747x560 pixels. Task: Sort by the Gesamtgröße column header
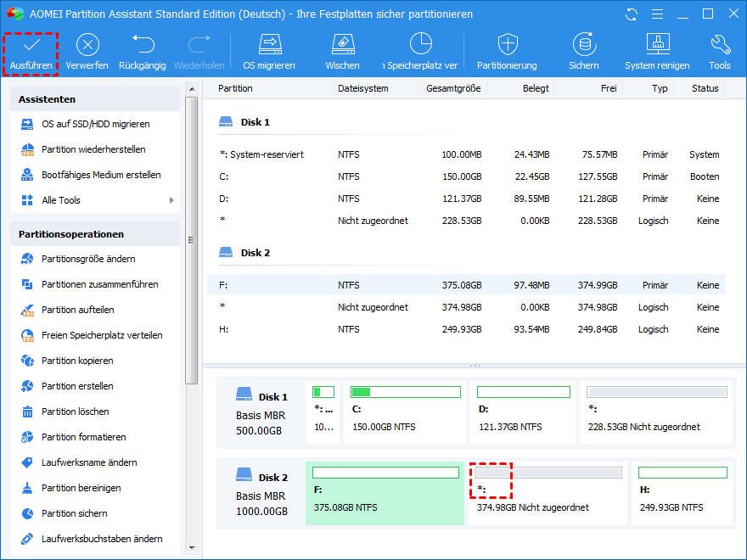pyautogui.click(x=453, y=88)
